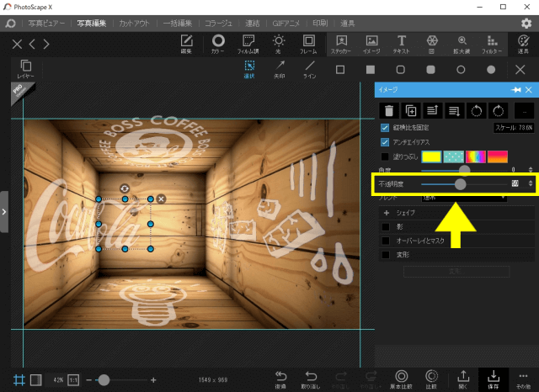Close the イメージ panel
The image size is (539, 392).
click(529, 90)
